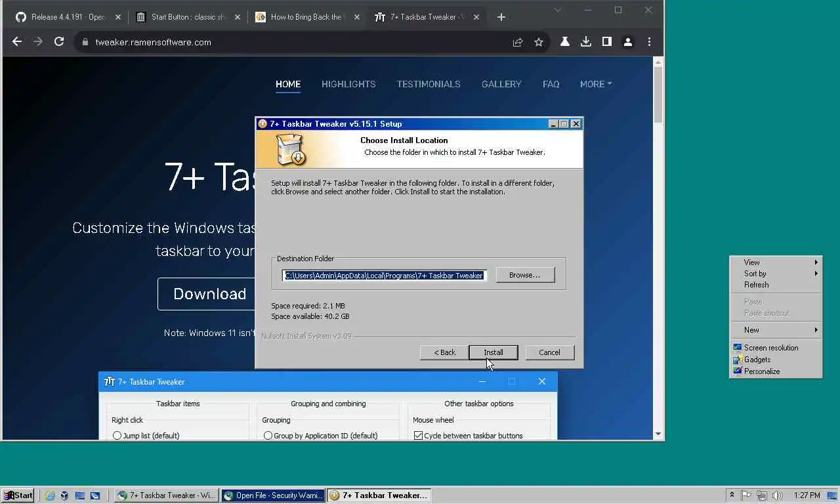The image size is (840, 504).
Task: Click the share page icon in address bar
Action: [x=518, y=42]
